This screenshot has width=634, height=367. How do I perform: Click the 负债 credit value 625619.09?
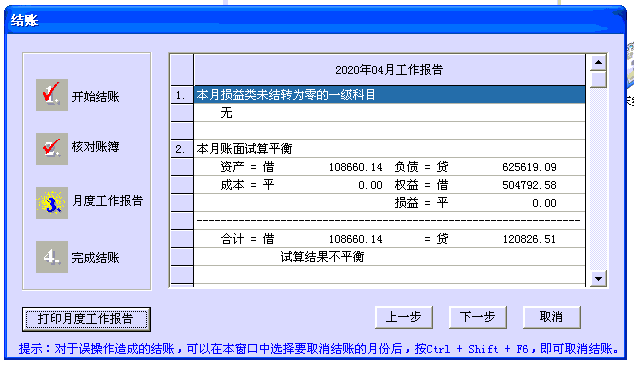[x=529, y=167]
